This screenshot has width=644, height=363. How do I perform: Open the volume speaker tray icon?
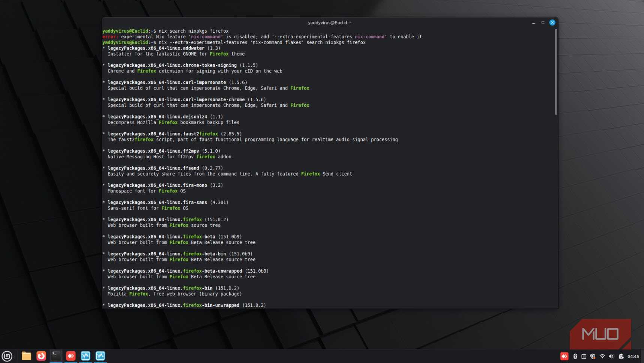coord(611,356)
